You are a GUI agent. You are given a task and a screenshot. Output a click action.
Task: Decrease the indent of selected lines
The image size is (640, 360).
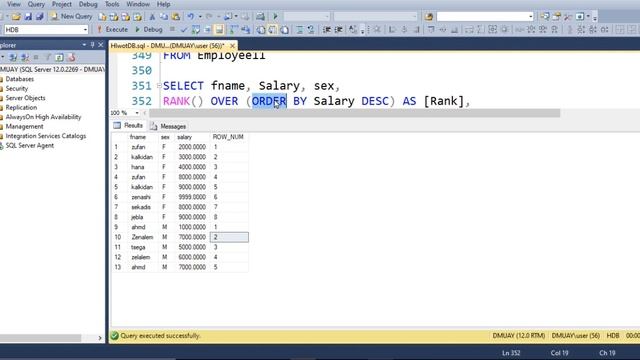pos(327,30)
